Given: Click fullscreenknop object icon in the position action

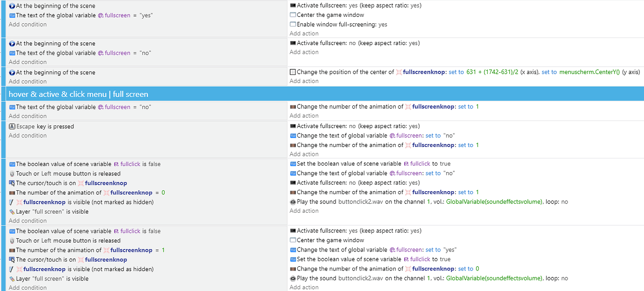Looking at the screenshot, I should 399,72.
